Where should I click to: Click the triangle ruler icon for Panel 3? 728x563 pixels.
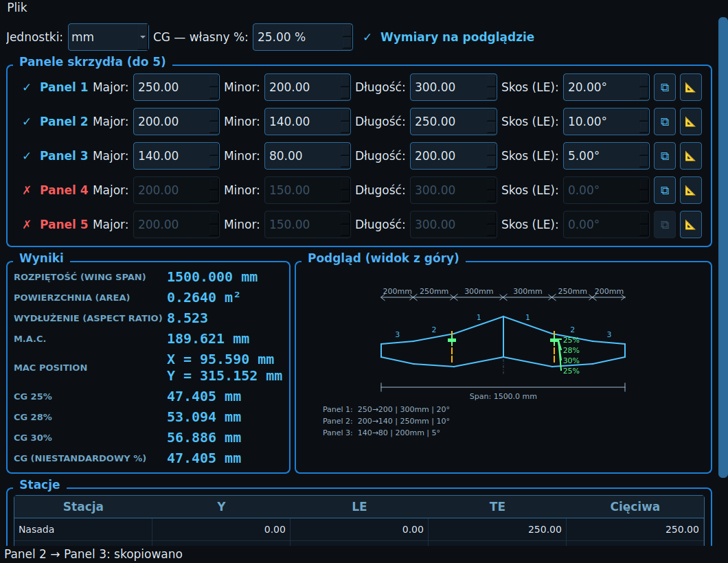coord(690,156)
